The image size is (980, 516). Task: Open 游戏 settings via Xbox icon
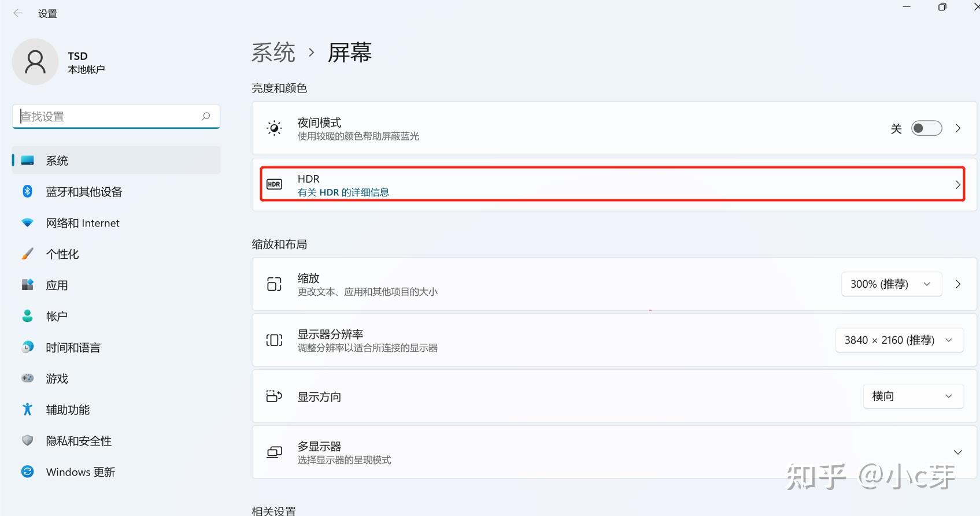(x=27, y=378)
